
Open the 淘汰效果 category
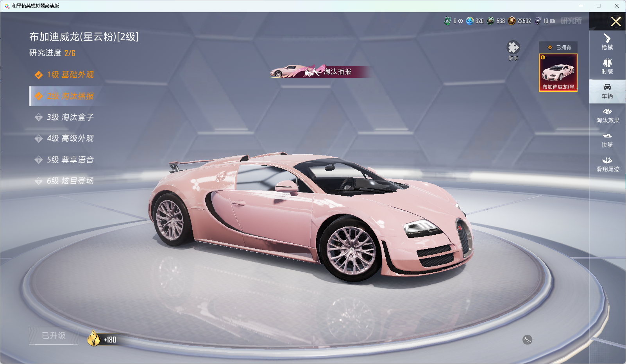click(607, 116)
